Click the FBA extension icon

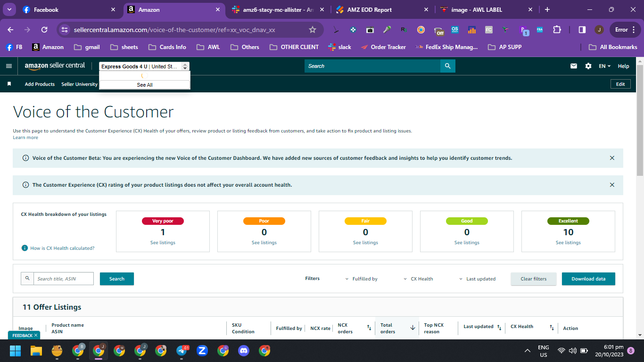pyautogui.click(x=540, y=30)
